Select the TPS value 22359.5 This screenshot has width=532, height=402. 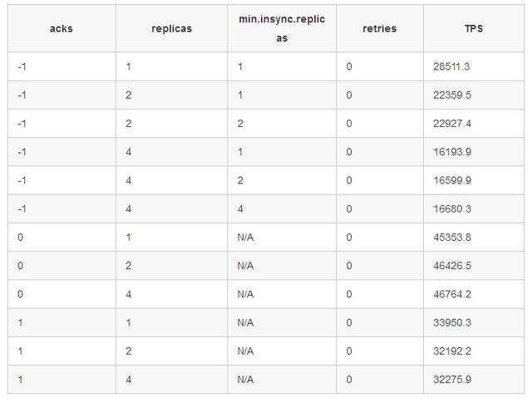point(452,95)
